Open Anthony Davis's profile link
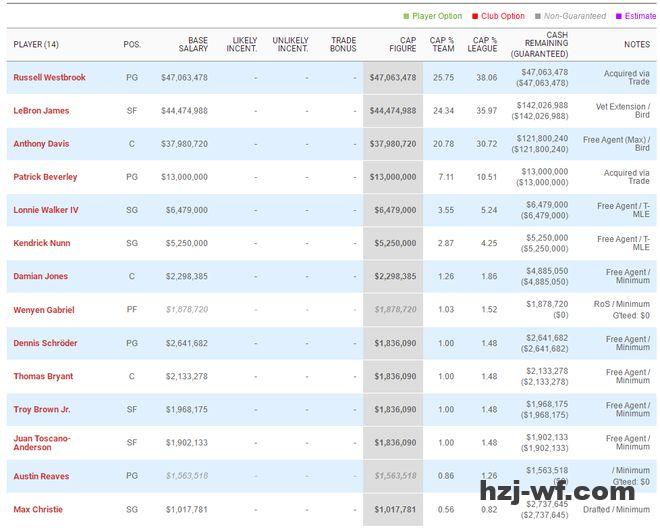 41,144
